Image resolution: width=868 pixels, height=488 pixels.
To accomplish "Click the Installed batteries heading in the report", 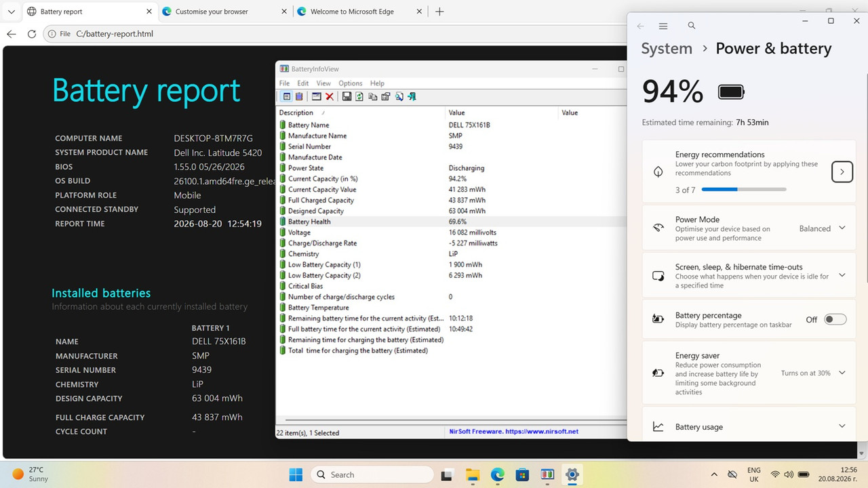I will 101,293.
